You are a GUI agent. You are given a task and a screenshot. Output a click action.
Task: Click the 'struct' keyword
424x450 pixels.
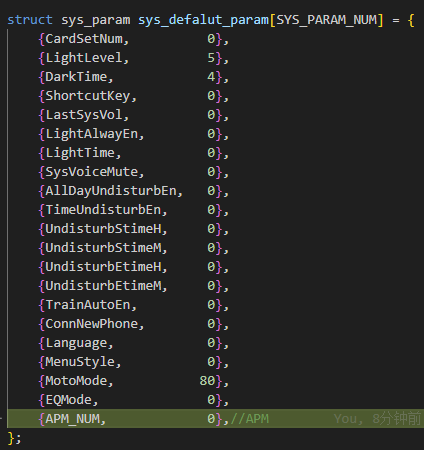click(30, 20)
